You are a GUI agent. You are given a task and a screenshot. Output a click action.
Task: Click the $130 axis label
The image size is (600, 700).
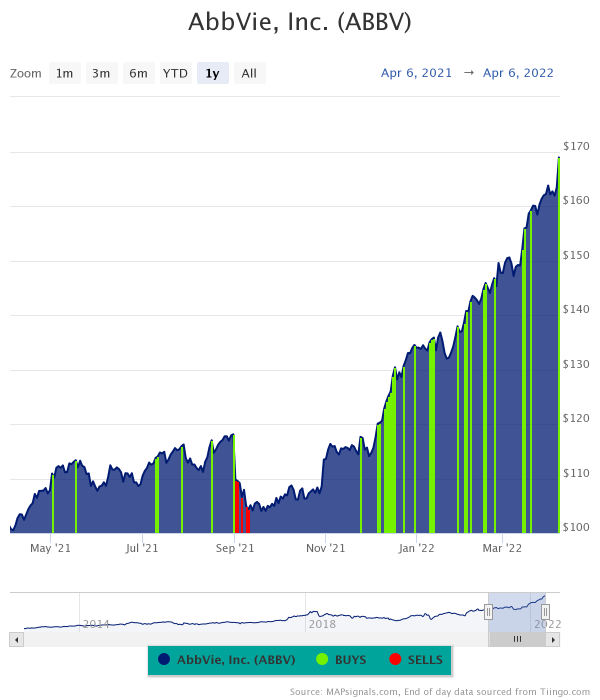[576, 364]
